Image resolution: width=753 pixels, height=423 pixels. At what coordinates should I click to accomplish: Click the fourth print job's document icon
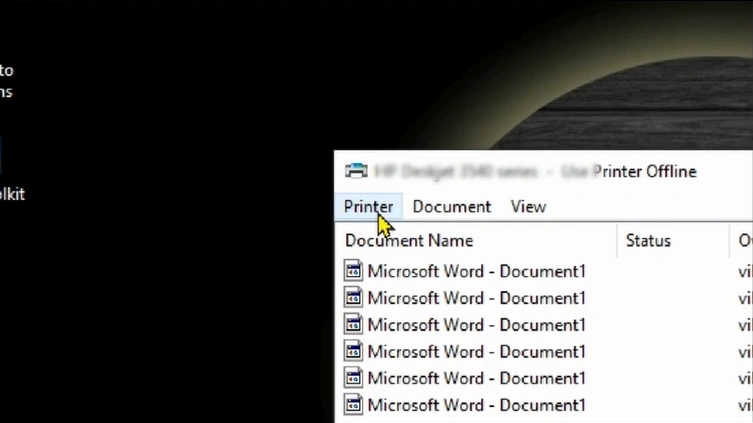(353, 352)
